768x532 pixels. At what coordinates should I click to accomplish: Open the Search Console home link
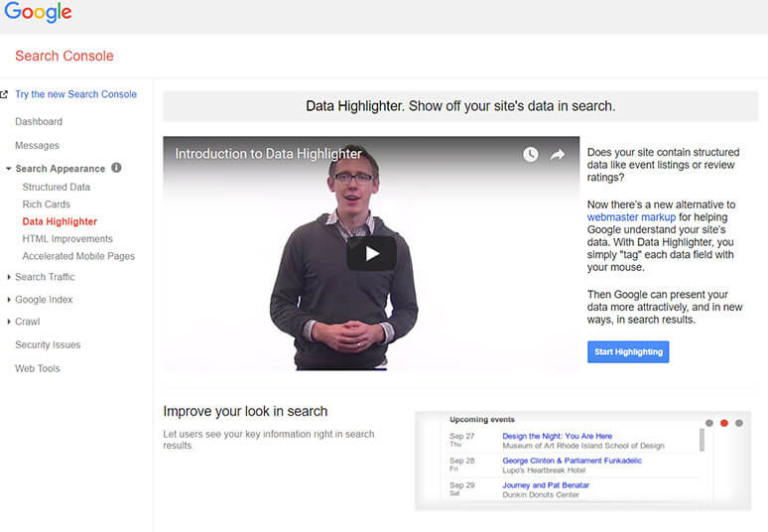pyautogui.click(x=64, y=56)
